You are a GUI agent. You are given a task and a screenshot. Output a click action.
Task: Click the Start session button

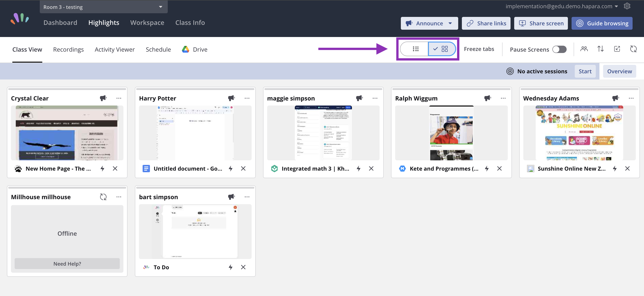coord(585,71)
